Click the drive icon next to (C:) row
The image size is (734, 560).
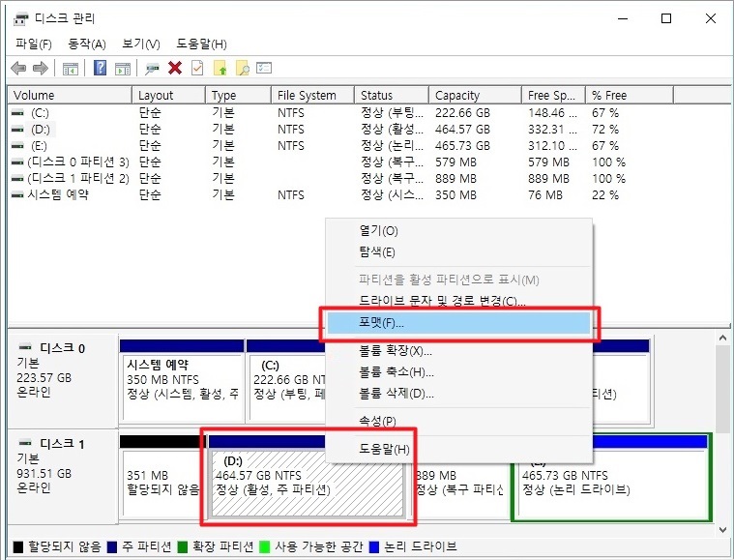coord(17,113)
